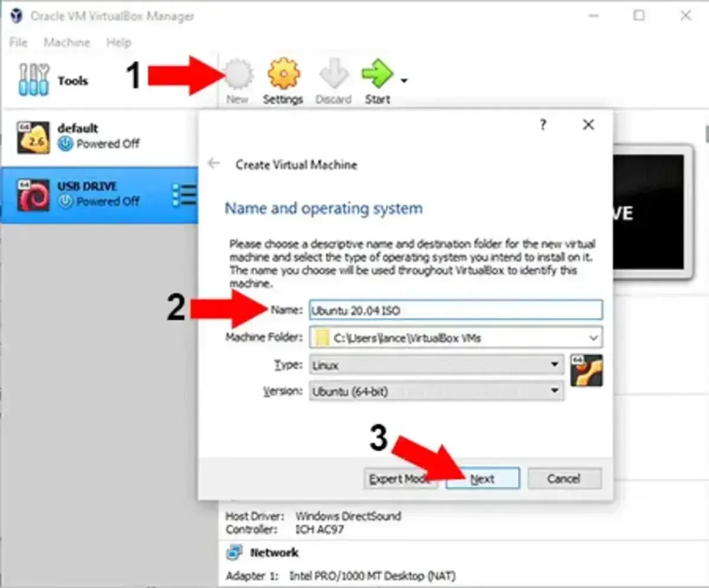Go back with dialog arrow
Viewport: 709px width, 588px height.
pos(214,164)
